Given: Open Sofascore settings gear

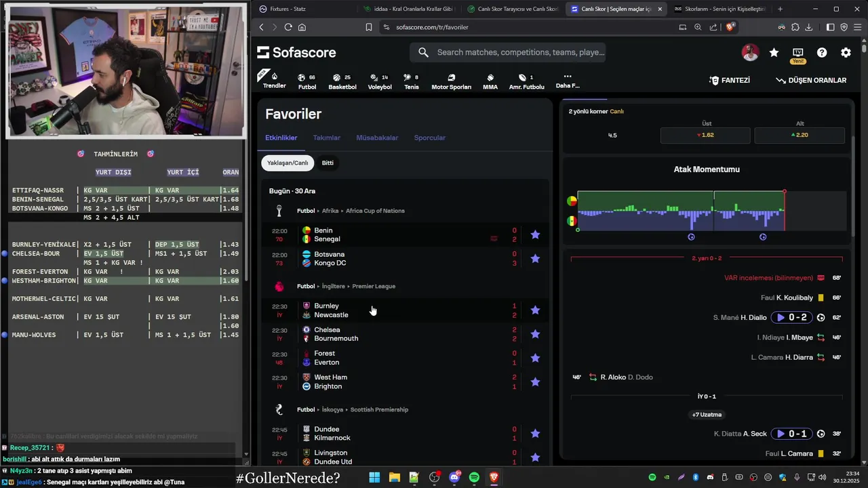Looking at the screenshot, I should click(846, 52).
